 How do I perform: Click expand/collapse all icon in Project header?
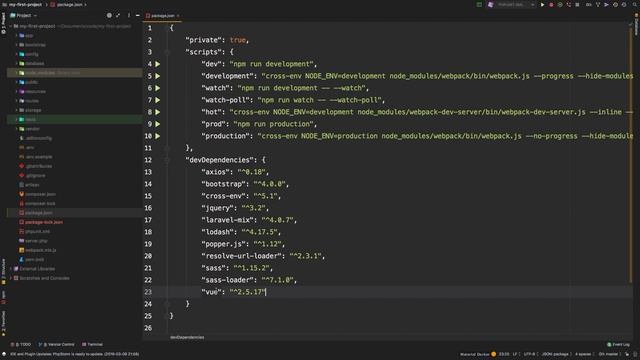coord(118,16)
